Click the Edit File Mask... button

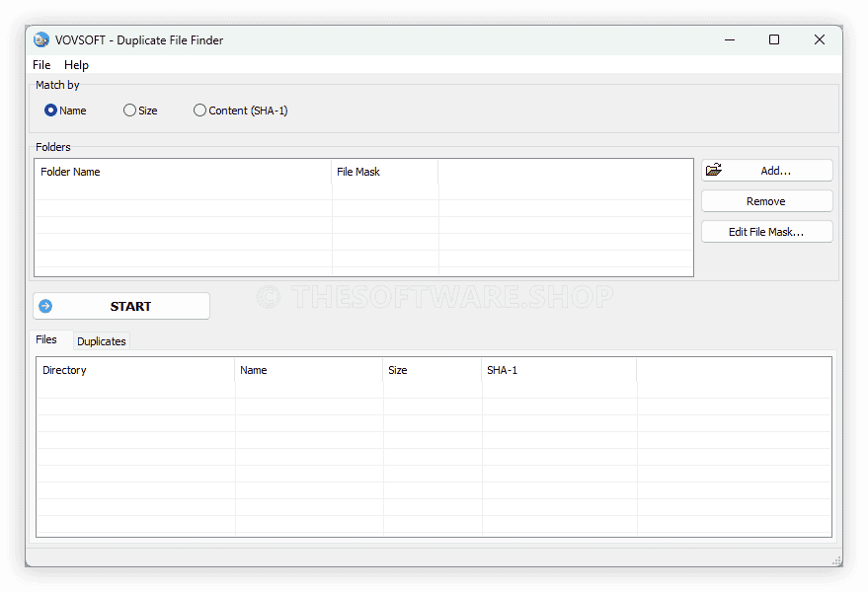pyautogui.click(x=766, y=232)
